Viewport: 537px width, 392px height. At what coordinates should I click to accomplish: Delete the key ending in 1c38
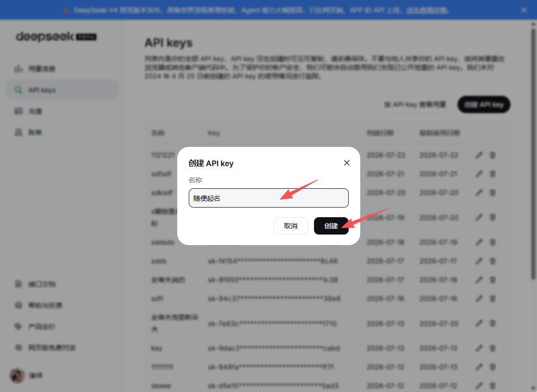tap(493, 280)
